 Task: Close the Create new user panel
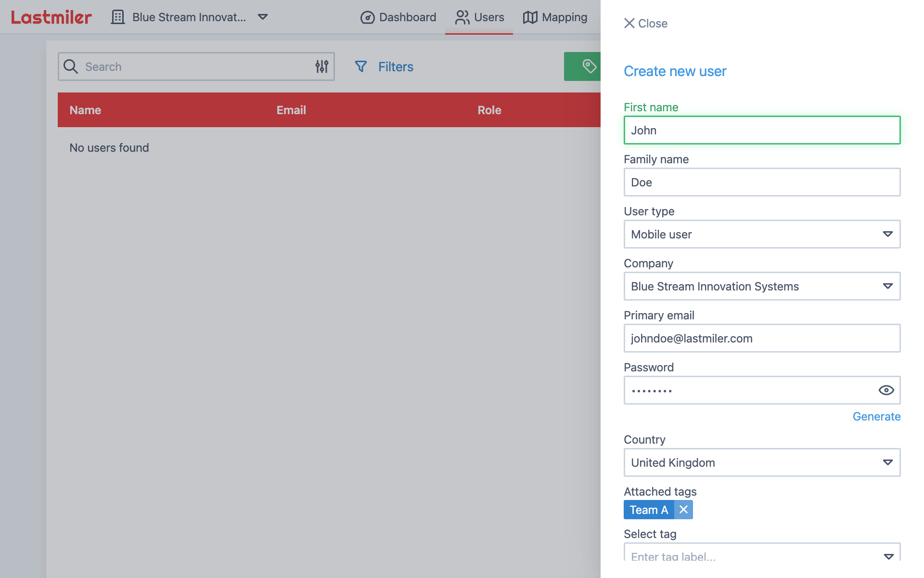[x=645, y=23]
